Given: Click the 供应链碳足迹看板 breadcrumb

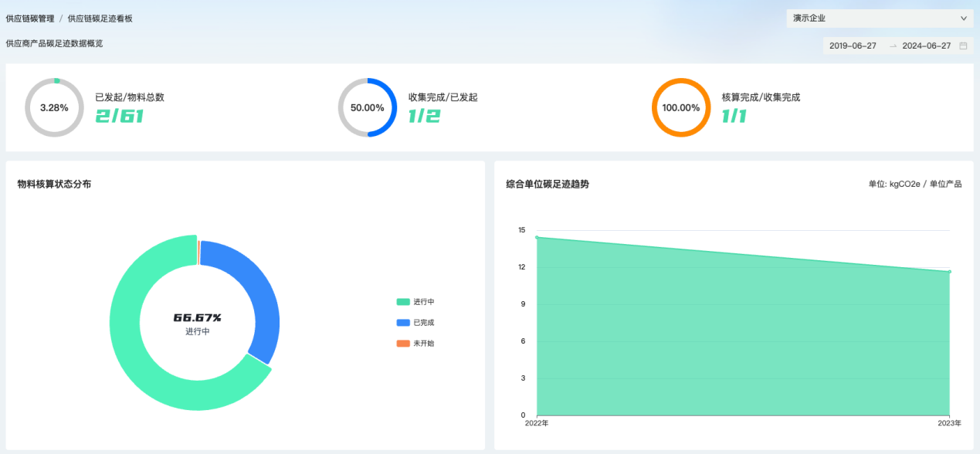Looking at the screenshot, I should pos(100,18).
